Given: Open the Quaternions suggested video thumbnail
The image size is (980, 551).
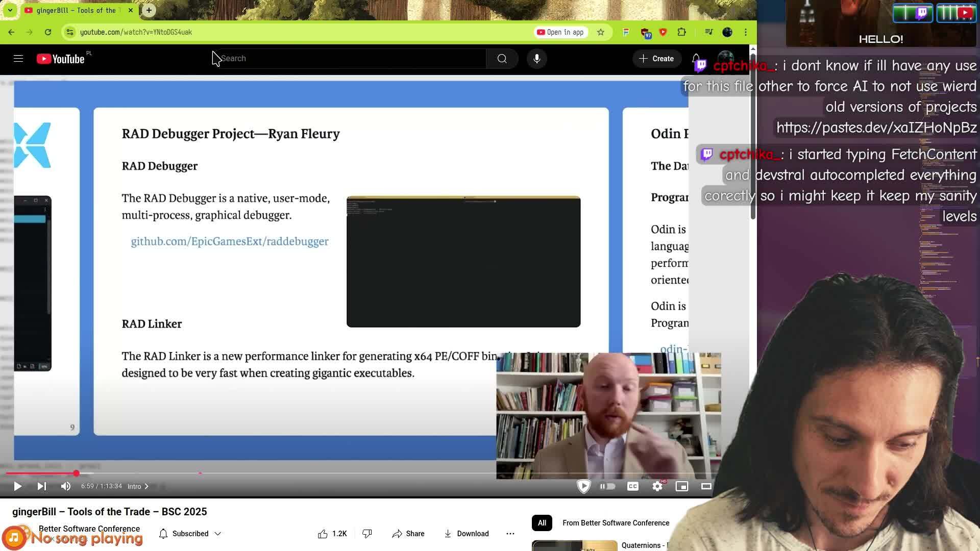Looking at the screenshot, I should tap(574, 545).
